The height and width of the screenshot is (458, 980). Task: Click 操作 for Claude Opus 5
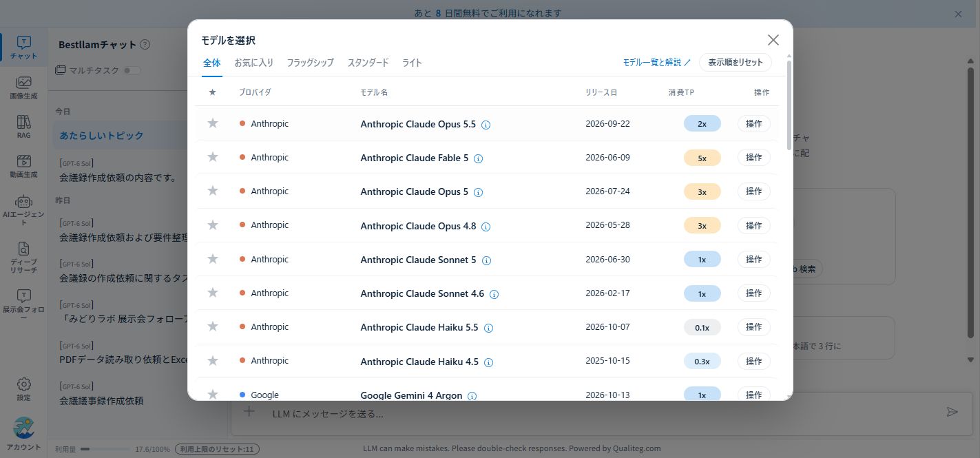tap(754, 191)
